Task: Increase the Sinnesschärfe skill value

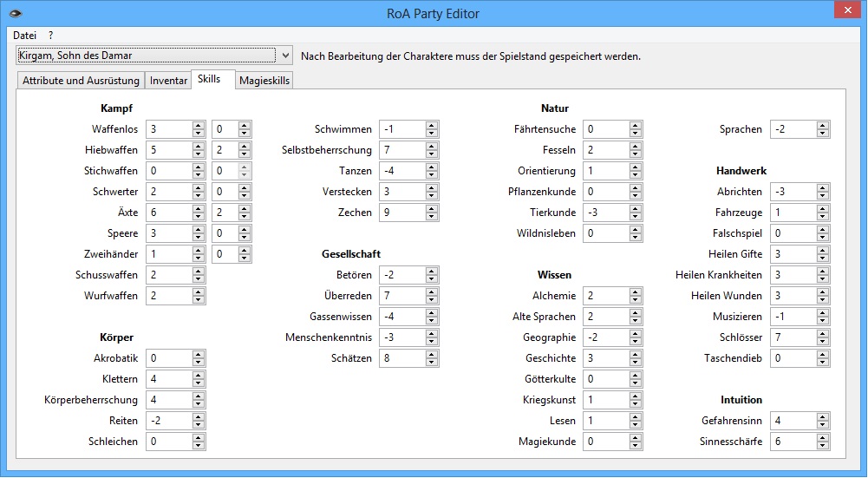Action: (x=823, y=438)
